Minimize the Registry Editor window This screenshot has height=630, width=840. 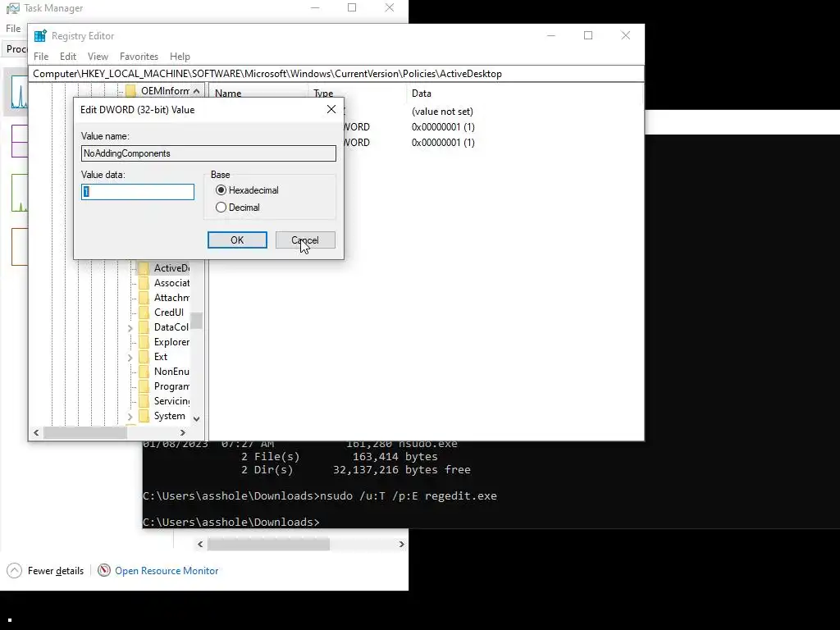(550, 35)
